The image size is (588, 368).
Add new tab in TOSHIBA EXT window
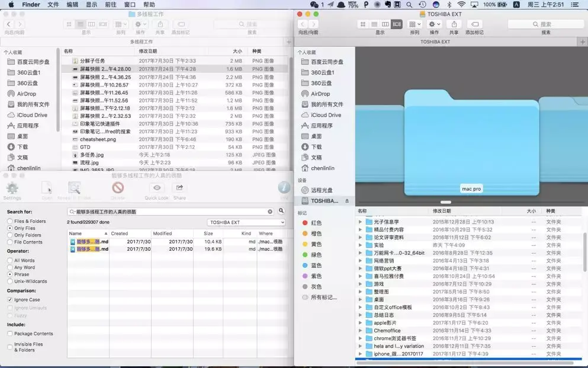click(583, 41)
